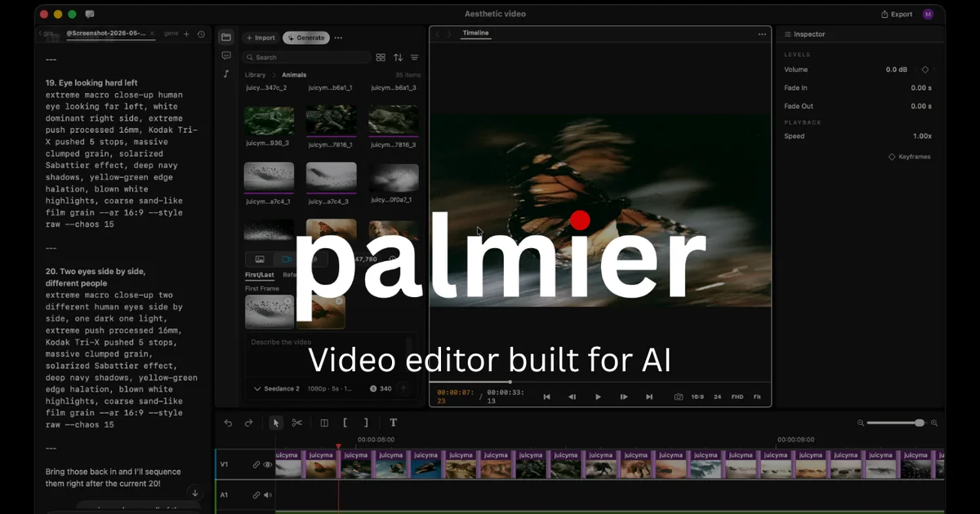Open the music note audio panel
Viewport: 980px width, 514px height.
click(226, 73)
